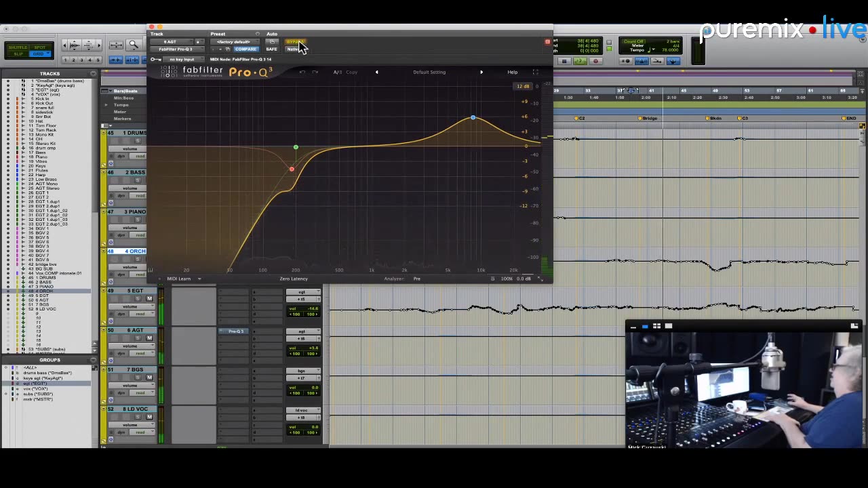
Task: Click the zoom toggle icon
Action: click(116, 45)
